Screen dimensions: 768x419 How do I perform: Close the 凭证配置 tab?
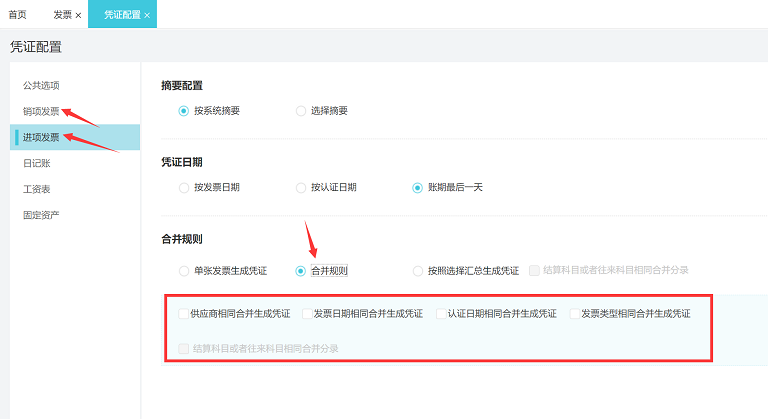(x=147, y=16)
